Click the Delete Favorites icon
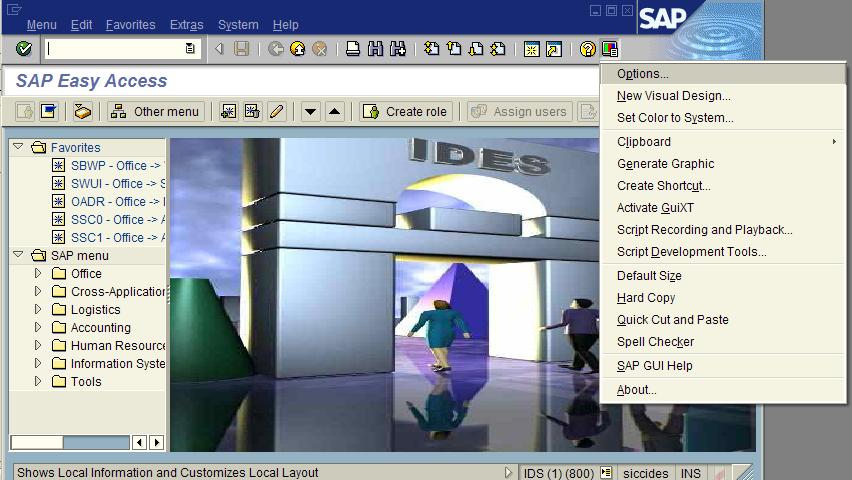 pyautogui.click(x=252, y=111)
